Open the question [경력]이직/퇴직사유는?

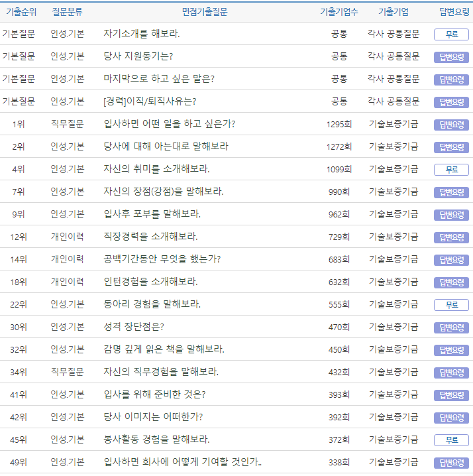coord(150,101)
